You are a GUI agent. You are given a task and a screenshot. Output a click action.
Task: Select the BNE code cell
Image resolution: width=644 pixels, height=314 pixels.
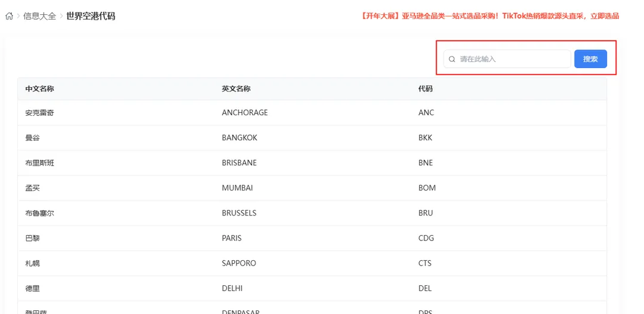(x=426, y=163)
